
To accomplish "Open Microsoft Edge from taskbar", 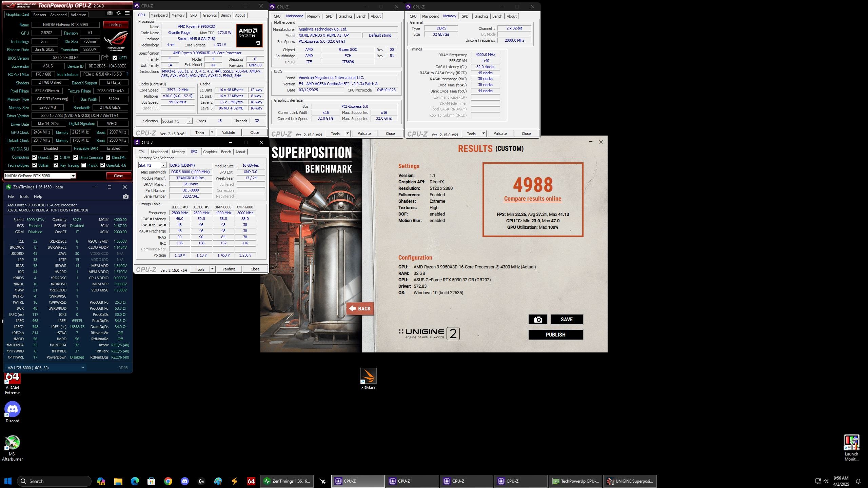I will pyautogui.click(x=135, y=481).
